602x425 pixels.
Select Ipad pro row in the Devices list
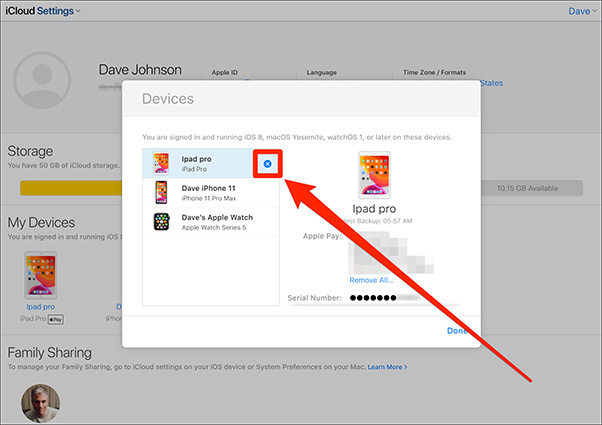(x=211, y=164)
